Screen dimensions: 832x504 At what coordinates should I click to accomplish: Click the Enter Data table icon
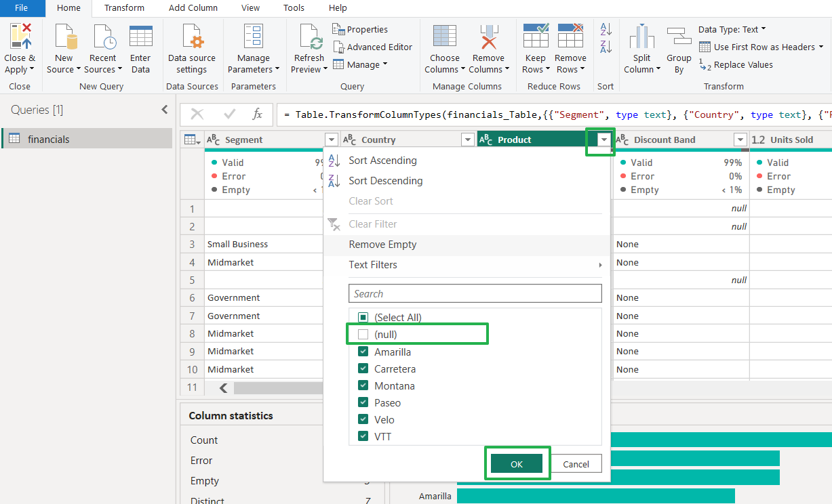tap(140, 37)
